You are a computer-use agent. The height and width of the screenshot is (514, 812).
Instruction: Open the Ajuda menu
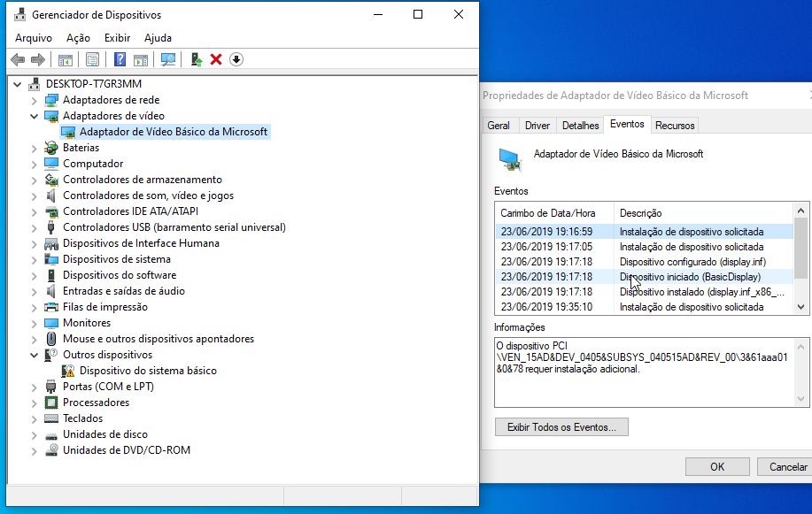[x=158, y=38]
